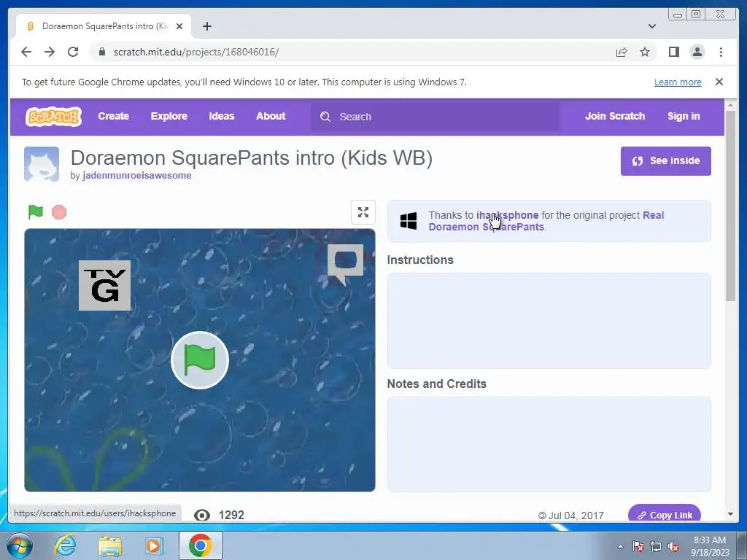Open the About menu item
This screenshot has height=560, width=747.
click(x=271, y=116)
